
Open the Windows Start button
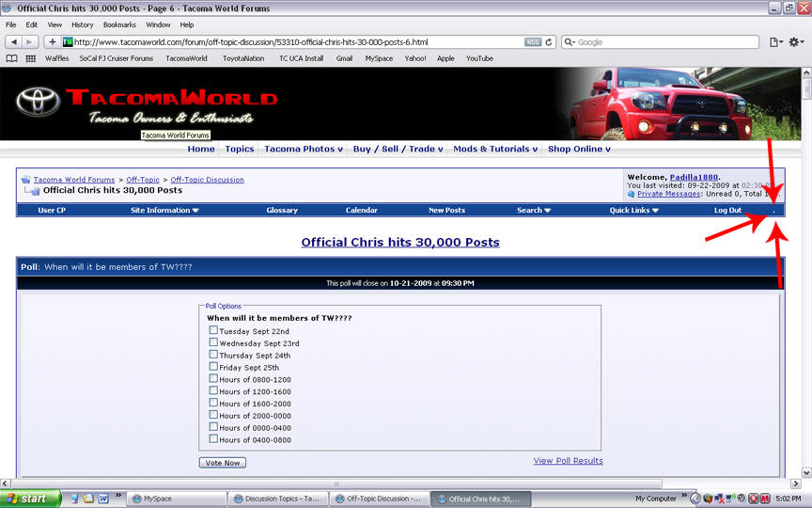coord(29,499)
